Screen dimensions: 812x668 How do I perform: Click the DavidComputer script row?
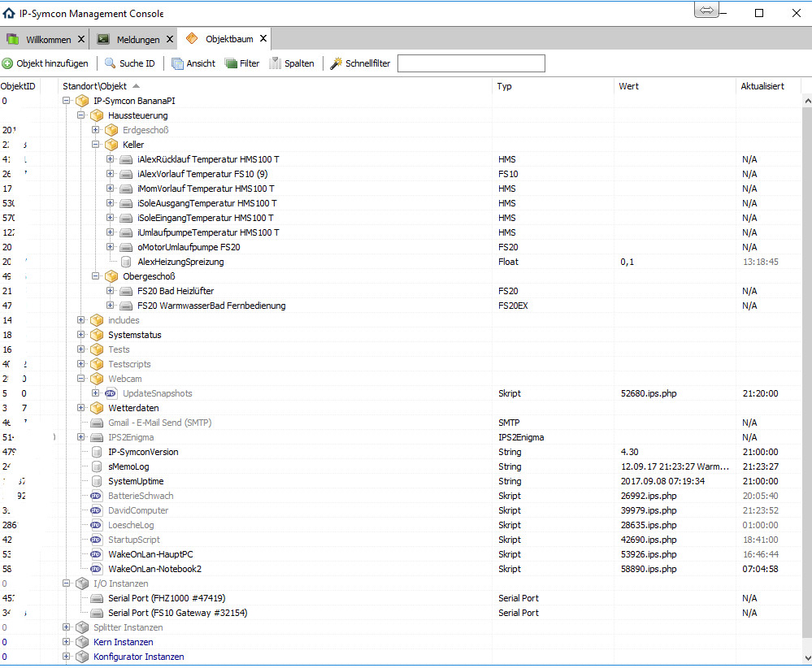402,510
